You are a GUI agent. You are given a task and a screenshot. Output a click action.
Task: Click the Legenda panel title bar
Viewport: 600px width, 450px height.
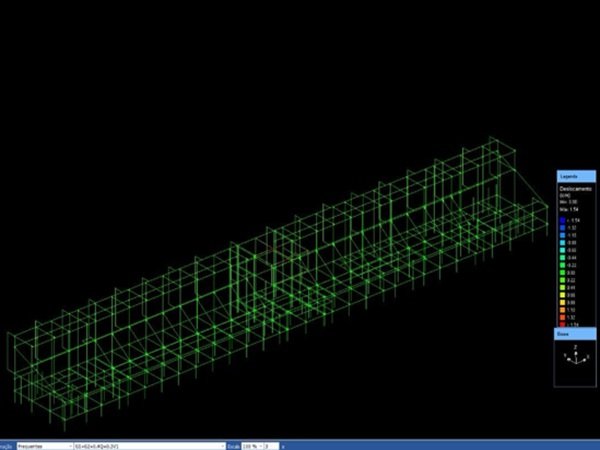coord(576,176)
